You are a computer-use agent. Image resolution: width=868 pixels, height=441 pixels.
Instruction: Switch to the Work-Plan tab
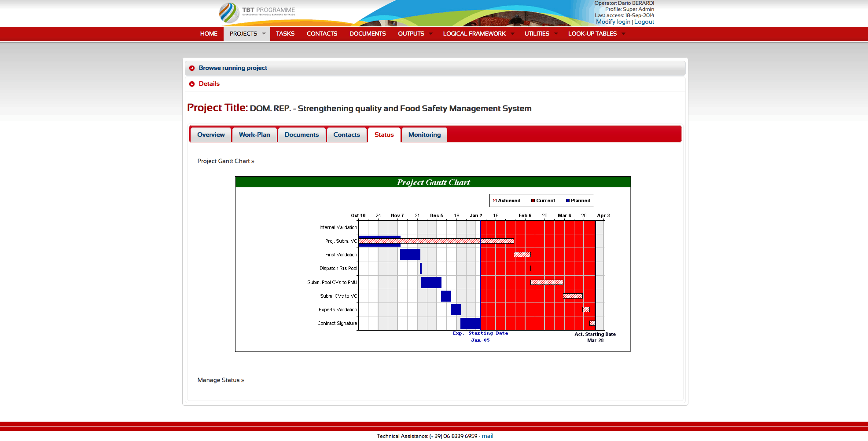[x=254, y=135]
